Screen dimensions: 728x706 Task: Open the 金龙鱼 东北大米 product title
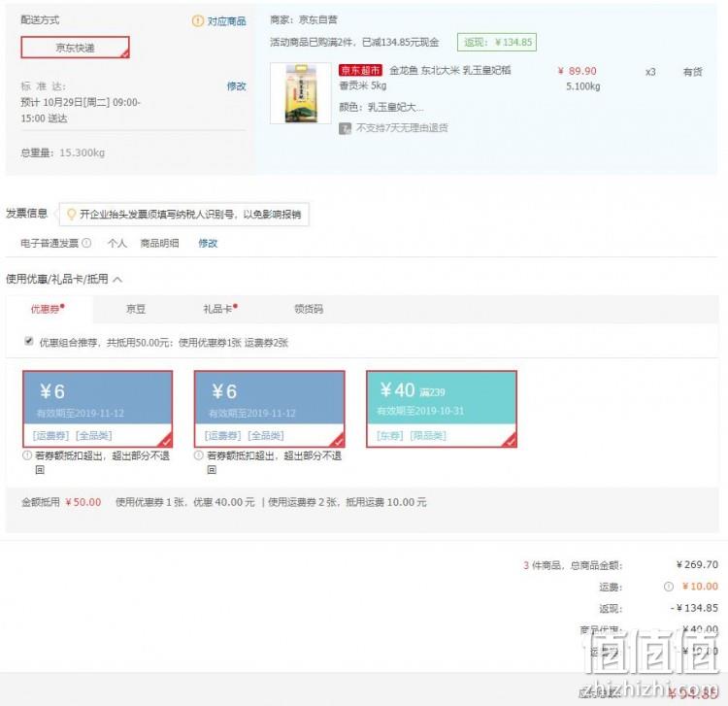pos(425,78)
